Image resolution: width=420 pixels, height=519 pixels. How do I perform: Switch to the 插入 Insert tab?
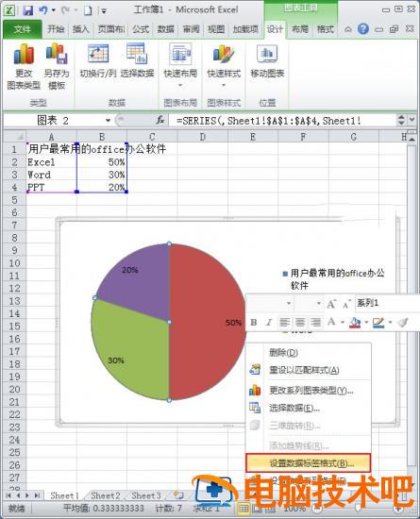81,29
